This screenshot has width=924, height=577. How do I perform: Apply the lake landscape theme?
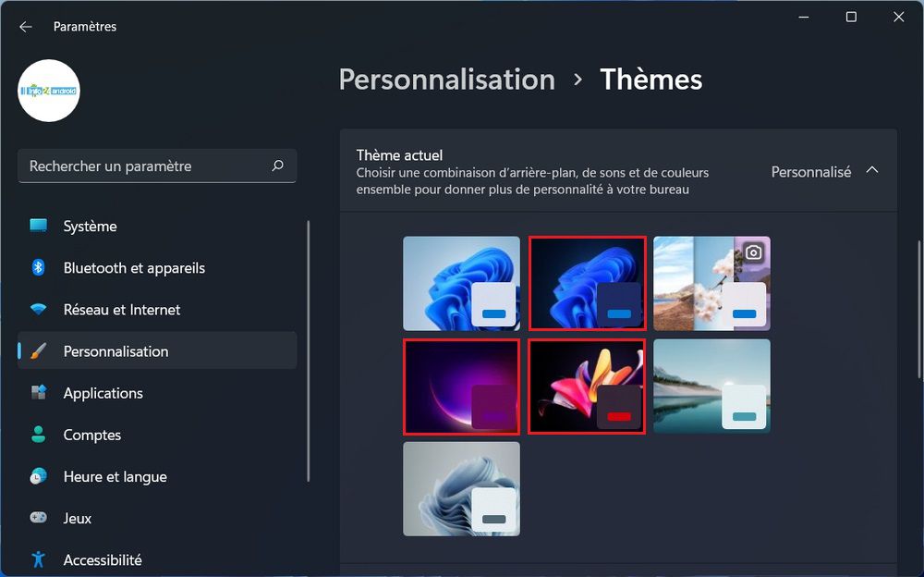click(x=711, y=387)
